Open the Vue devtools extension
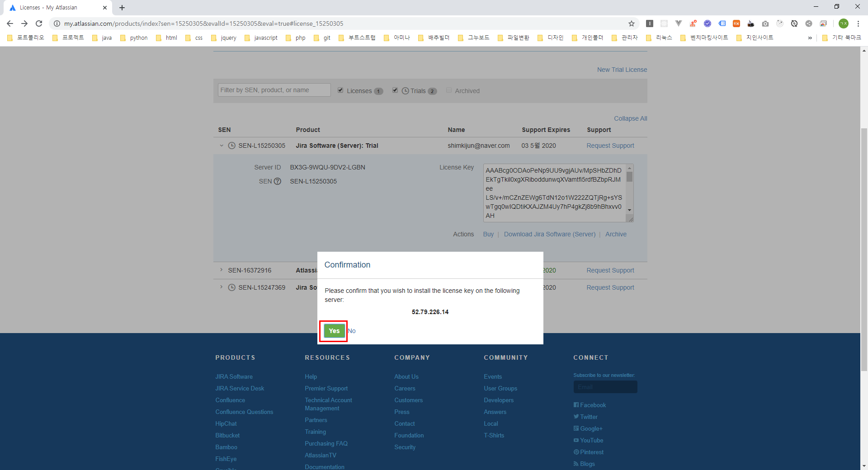The image size is (868, 470). point(679,23)
